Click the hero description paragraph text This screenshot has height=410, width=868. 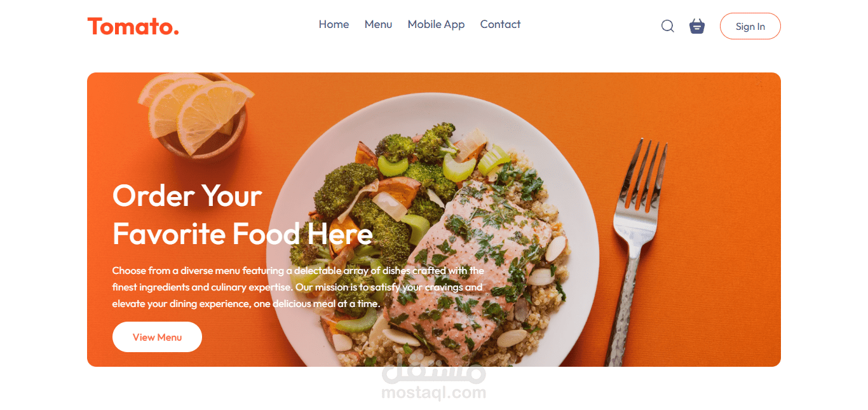[x=298, y=287]
